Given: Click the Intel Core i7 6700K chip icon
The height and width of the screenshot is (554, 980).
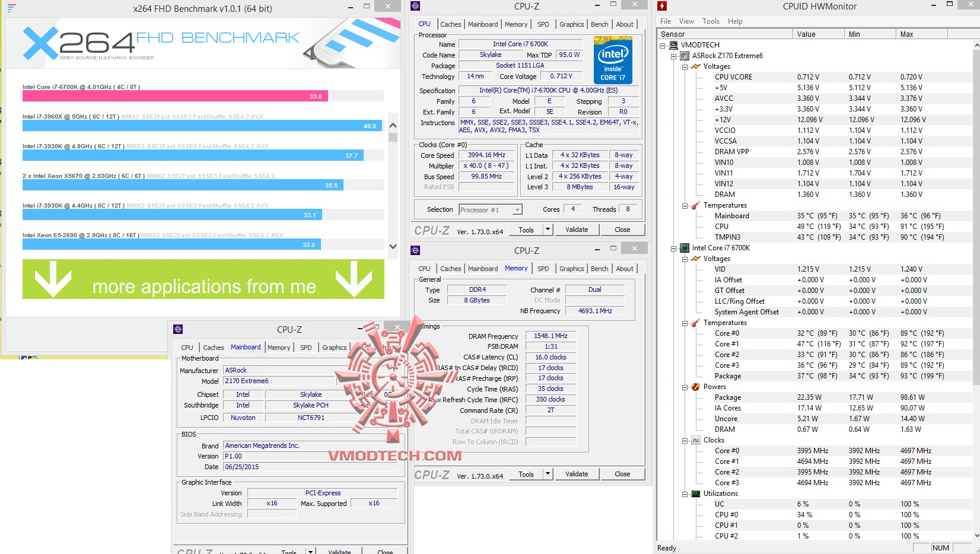Looking at the screenshot, I should point(685,248).
